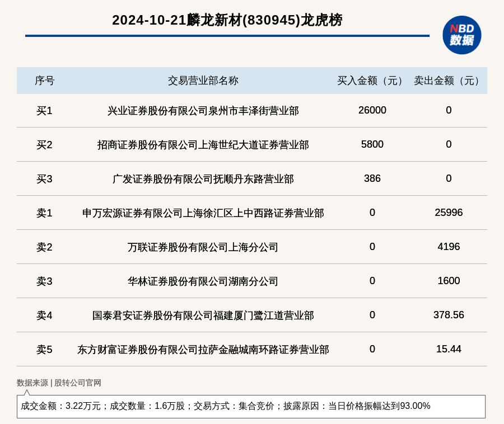Select the 卖1 row label
Viewport: 504px width, 424px height.
[44, 213]
